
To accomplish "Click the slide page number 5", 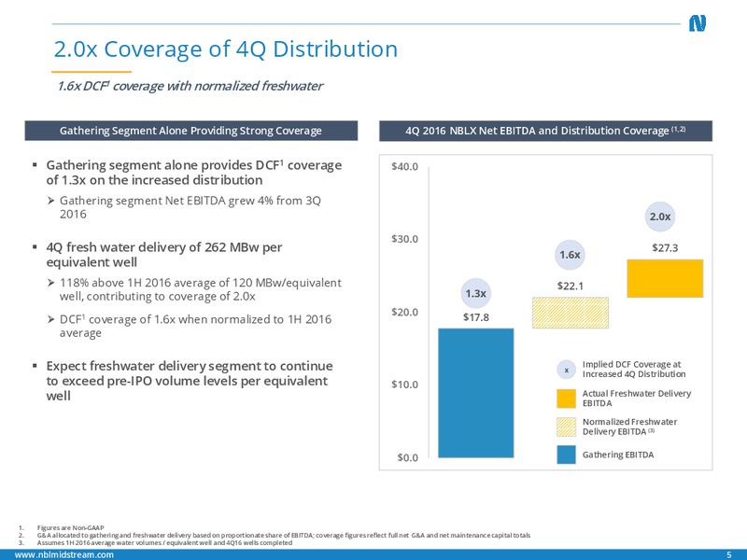I will (x=729, y=554).
